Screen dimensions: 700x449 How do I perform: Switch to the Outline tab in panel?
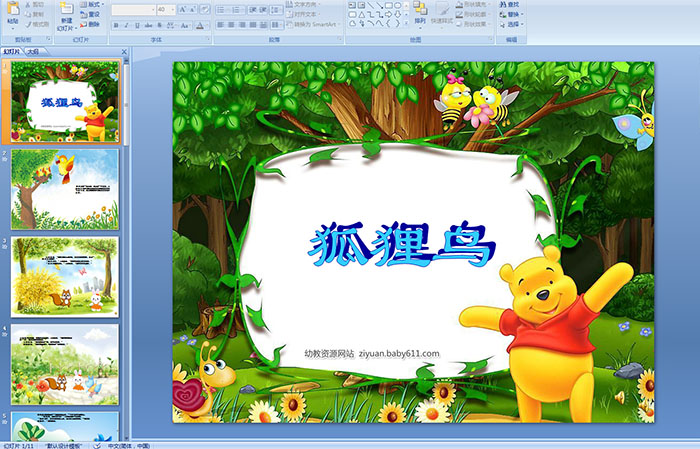(x=33, y=51)
